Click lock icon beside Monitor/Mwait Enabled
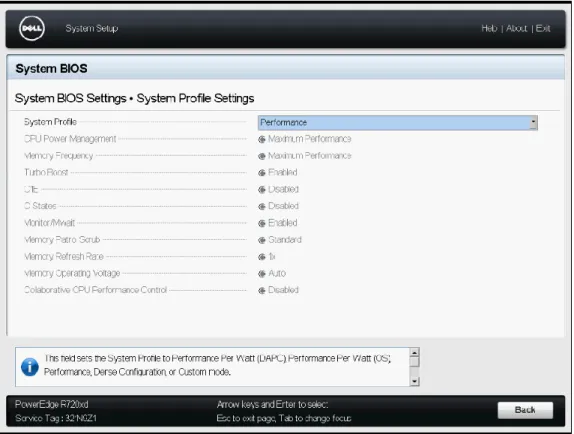 click(262, 223)
